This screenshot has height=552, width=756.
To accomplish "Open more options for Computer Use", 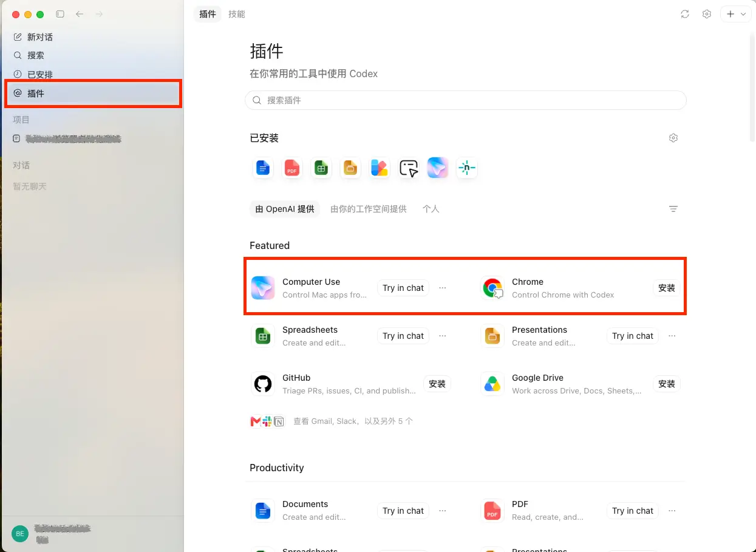I will (x=443, y=288).
